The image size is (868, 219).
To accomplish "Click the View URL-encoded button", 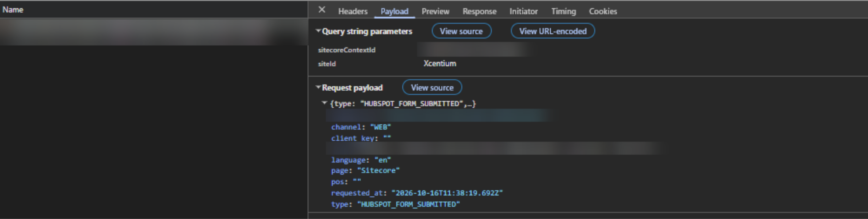I will pos(552,31).
